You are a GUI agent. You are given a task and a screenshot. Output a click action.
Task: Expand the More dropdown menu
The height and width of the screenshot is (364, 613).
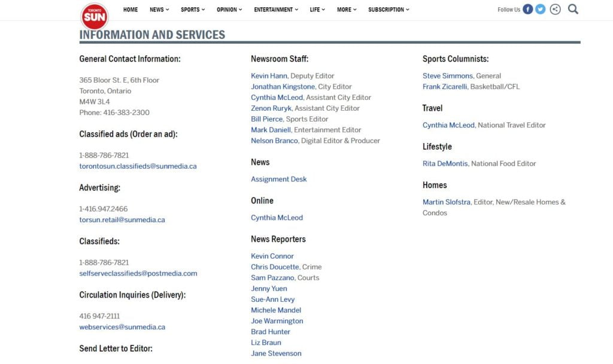(347, 10)
